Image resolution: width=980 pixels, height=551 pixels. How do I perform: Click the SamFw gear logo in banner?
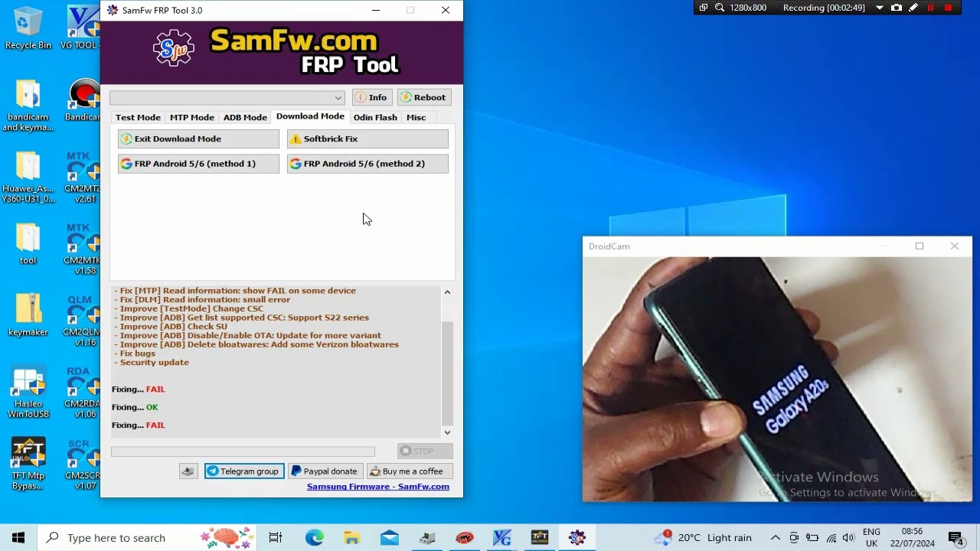click(174, 50)
